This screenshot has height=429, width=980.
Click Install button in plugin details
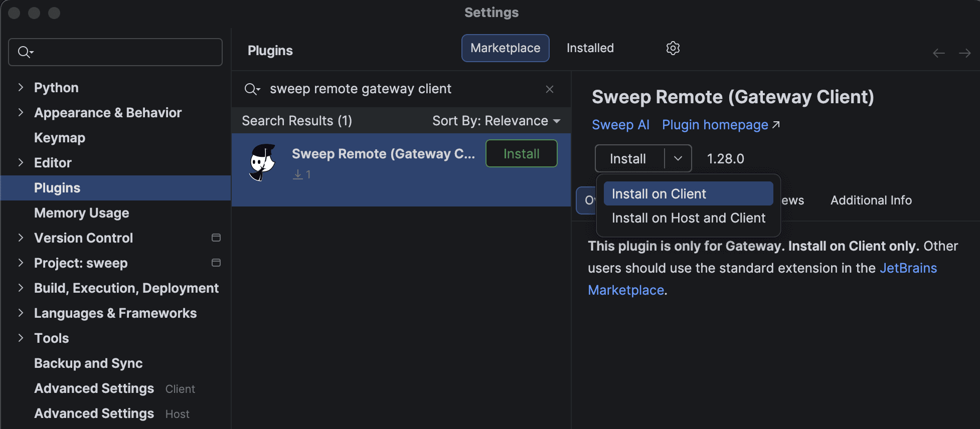pos(629,158)
